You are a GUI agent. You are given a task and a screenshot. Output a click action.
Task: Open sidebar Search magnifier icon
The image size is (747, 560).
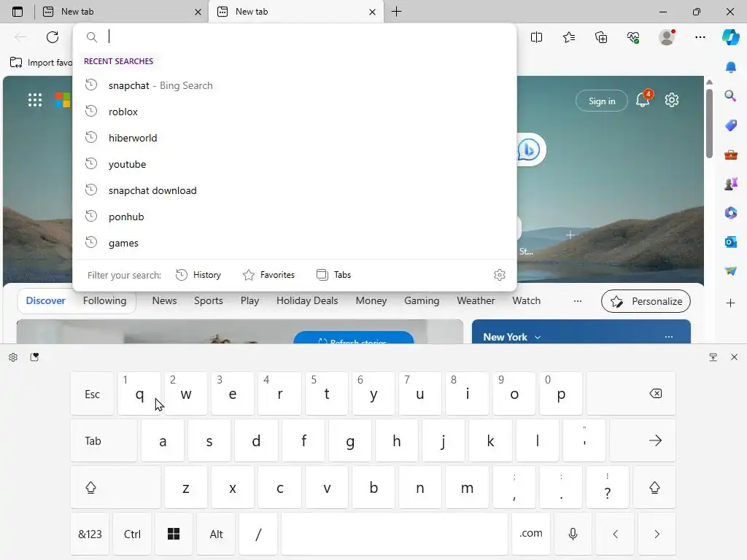[731, 96]
